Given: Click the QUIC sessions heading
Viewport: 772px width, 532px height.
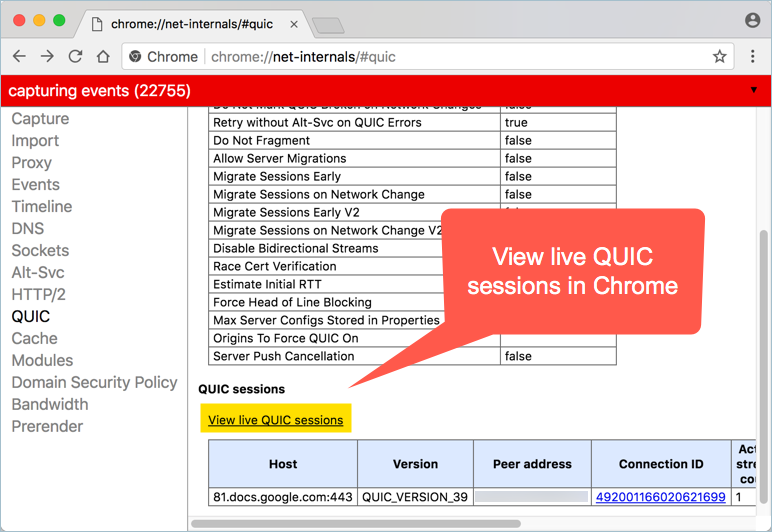Looking at the screenshot, I should click(x=242, y=389).
